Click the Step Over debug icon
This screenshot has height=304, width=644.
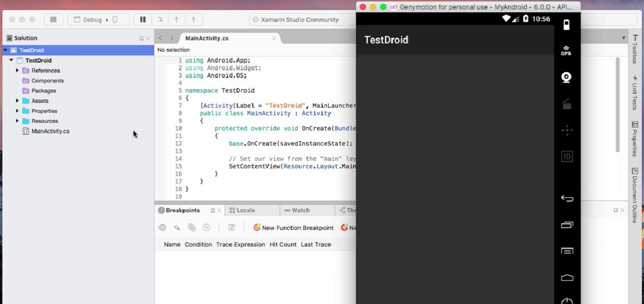(x=160, y=19)
